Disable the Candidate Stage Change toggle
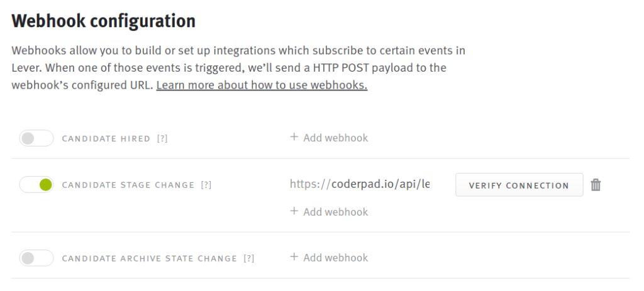This screenshot has height=291, width=644. point(36,185)
